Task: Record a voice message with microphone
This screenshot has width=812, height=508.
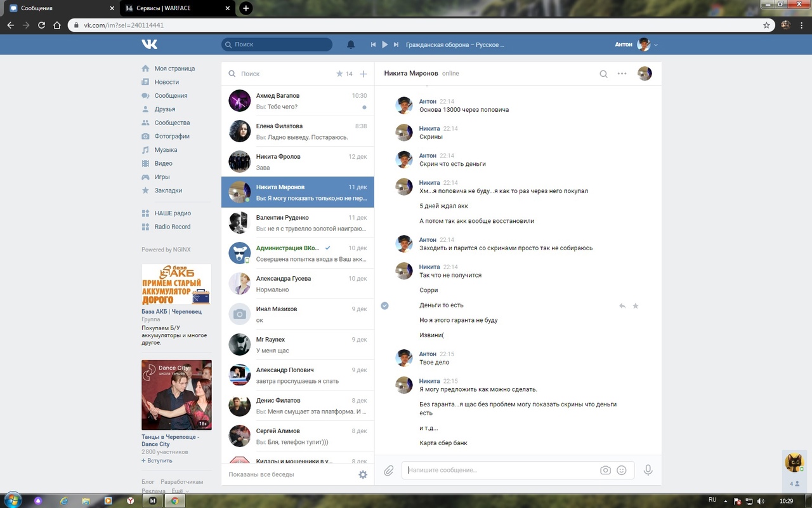Action: pyautogui.click(x=648, y=471)
